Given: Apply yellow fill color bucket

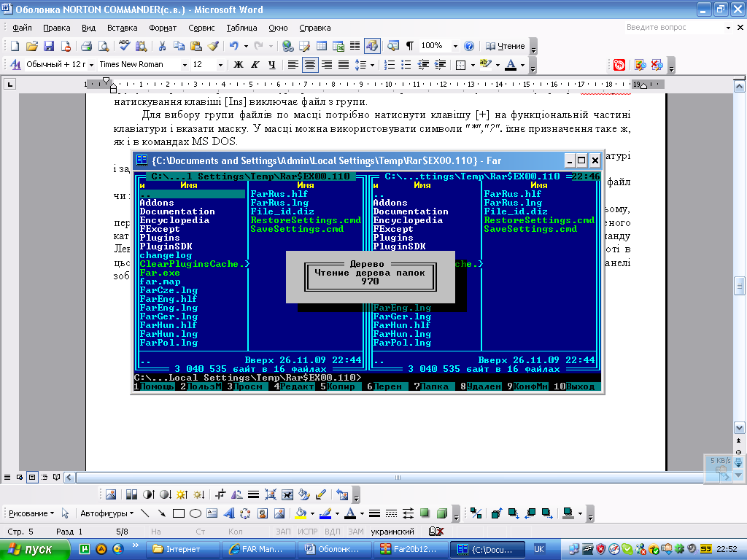Looking at the screenshot, I should pos(301,513).
